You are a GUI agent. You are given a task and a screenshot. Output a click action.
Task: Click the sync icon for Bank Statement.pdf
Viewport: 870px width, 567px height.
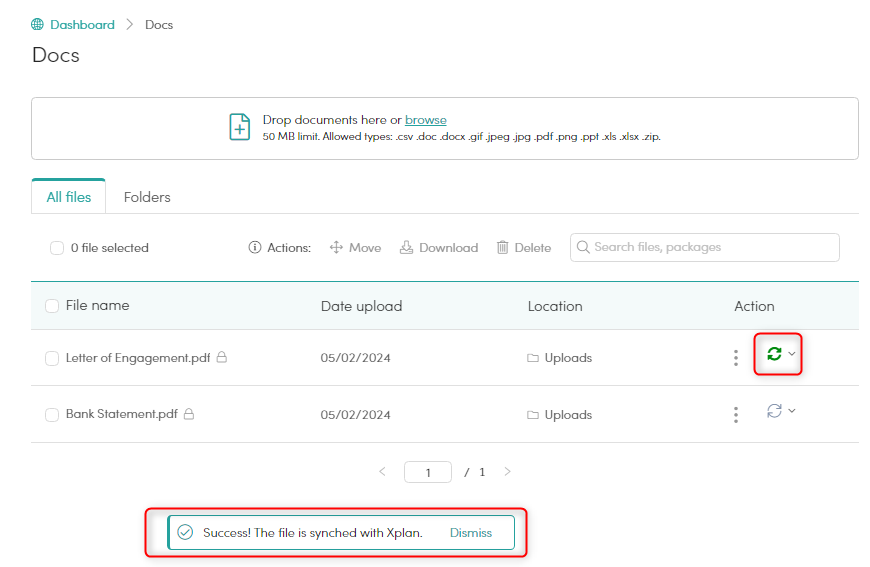click(x=773, y=411)
